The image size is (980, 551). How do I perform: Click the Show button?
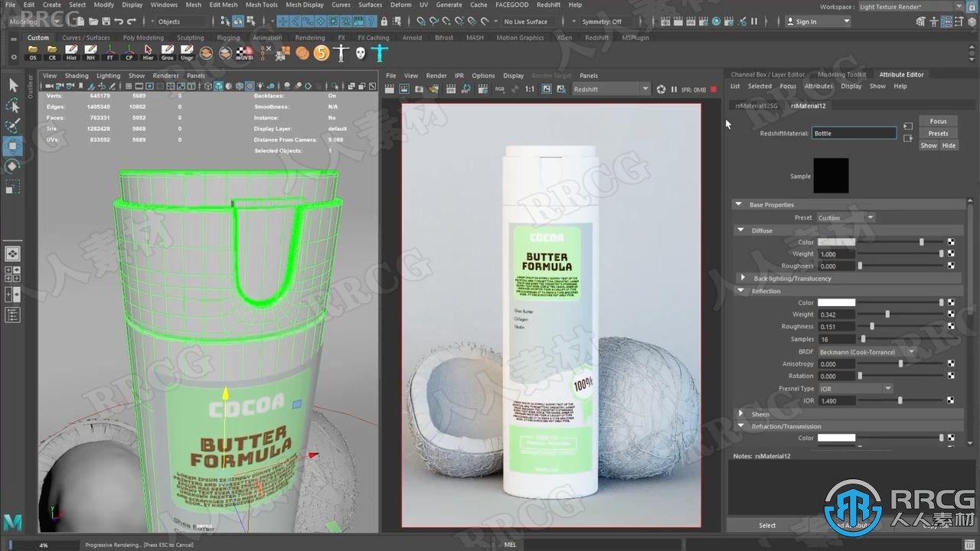coord(928,145)
